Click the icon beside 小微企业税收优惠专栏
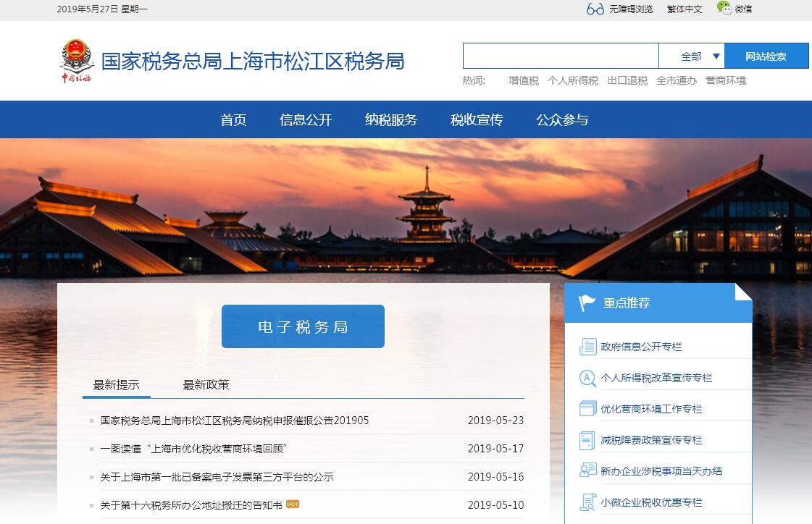The height and width of the screenshot is (524, 812). pos(587,502)
